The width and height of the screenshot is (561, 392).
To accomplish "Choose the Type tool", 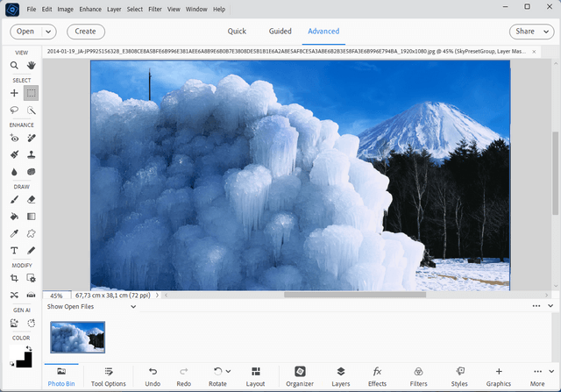I will coord(14,251).
